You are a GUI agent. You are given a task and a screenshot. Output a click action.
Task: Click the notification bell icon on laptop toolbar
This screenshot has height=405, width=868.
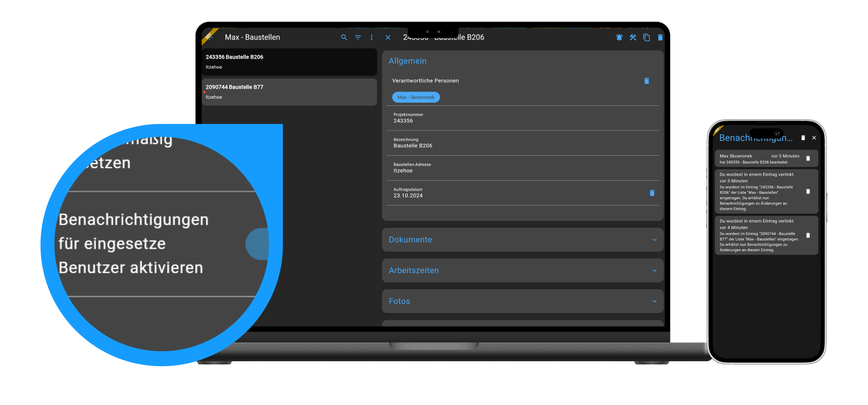point(619,37)
